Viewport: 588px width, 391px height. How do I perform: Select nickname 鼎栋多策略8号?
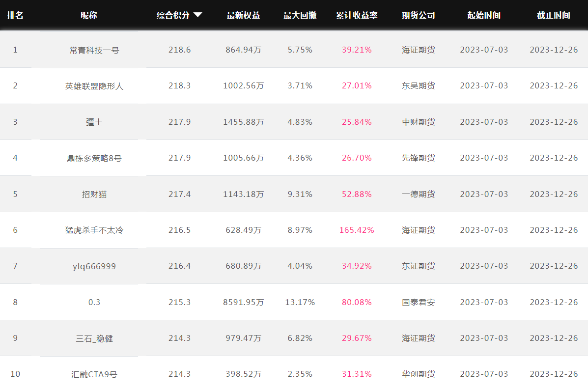[x=94, y=158]
